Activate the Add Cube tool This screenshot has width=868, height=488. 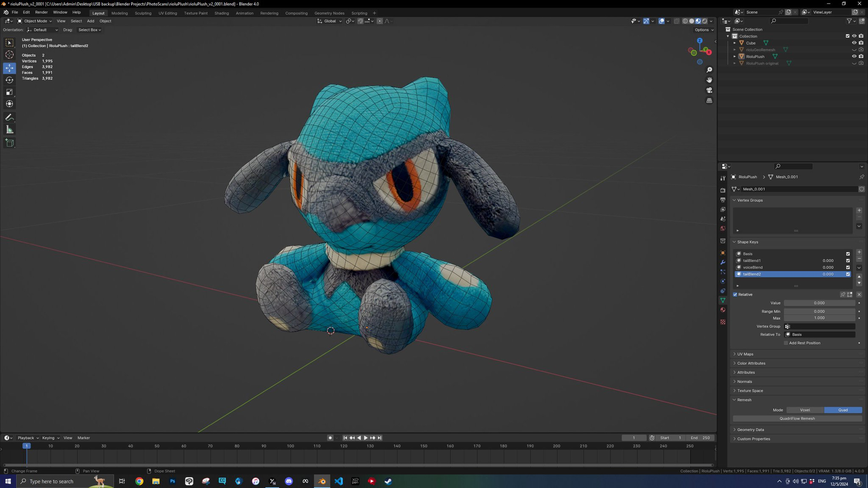[x=9, y=143]
